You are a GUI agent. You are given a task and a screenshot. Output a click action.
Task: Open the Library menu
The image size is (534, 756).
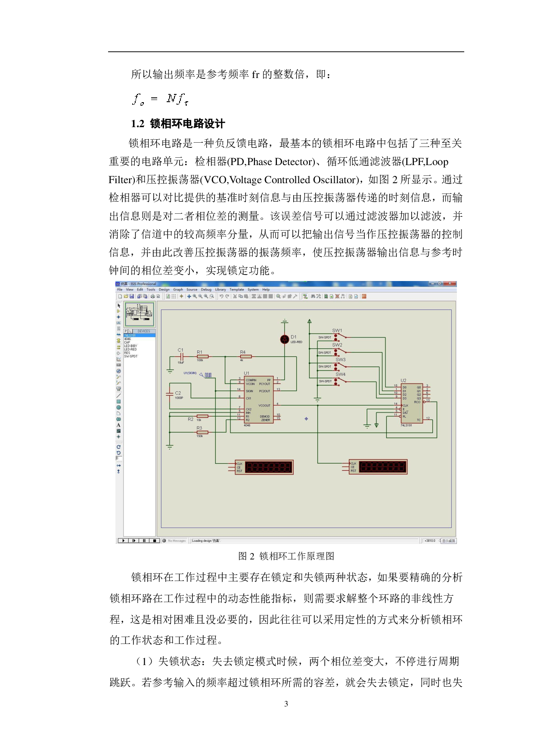[220, 290]
